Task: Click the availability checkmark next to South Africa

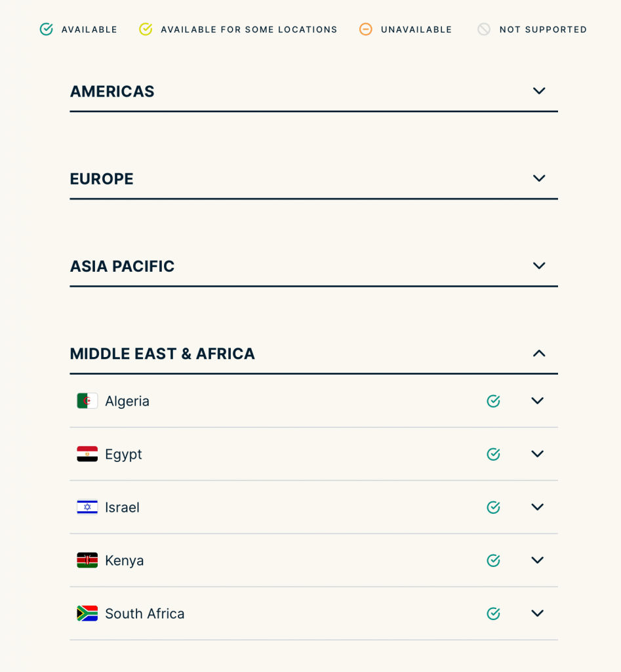Action: coord(493,613)
